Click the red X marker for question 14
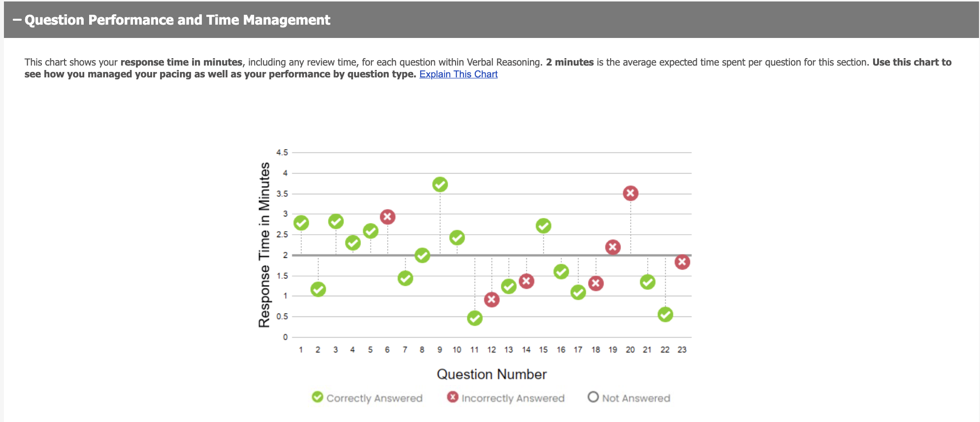This screenshot has width=980, height=422. (x=526, y=281)
